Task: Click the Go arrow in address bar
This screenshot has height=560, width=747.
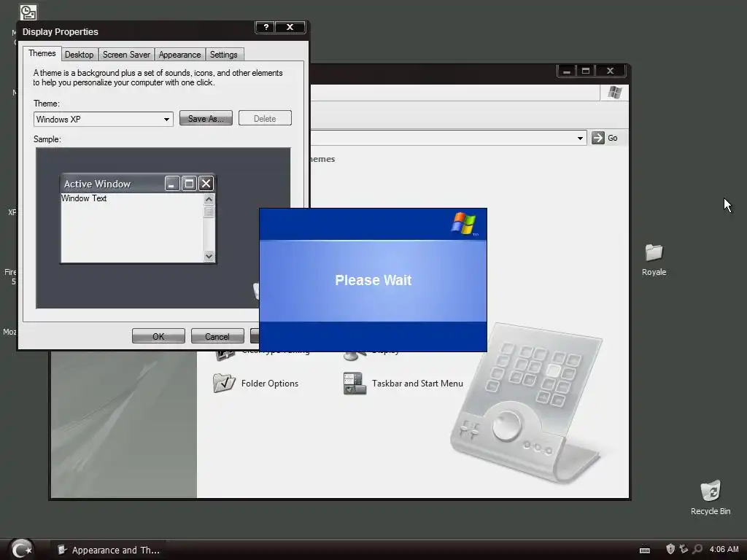Action: point(598,138)
